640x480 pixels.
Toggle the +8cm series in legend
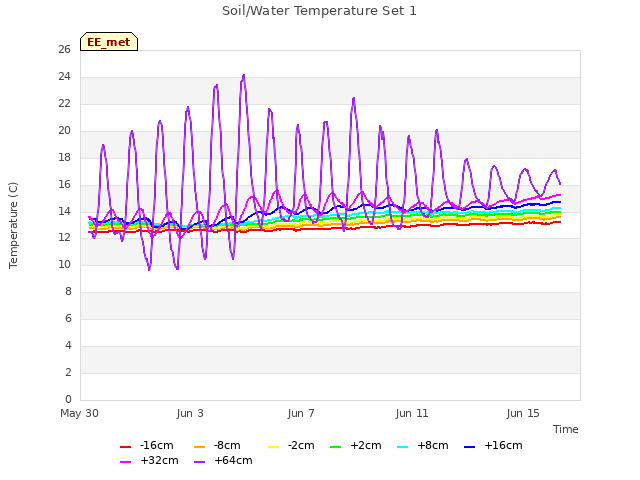coord(423,445)
